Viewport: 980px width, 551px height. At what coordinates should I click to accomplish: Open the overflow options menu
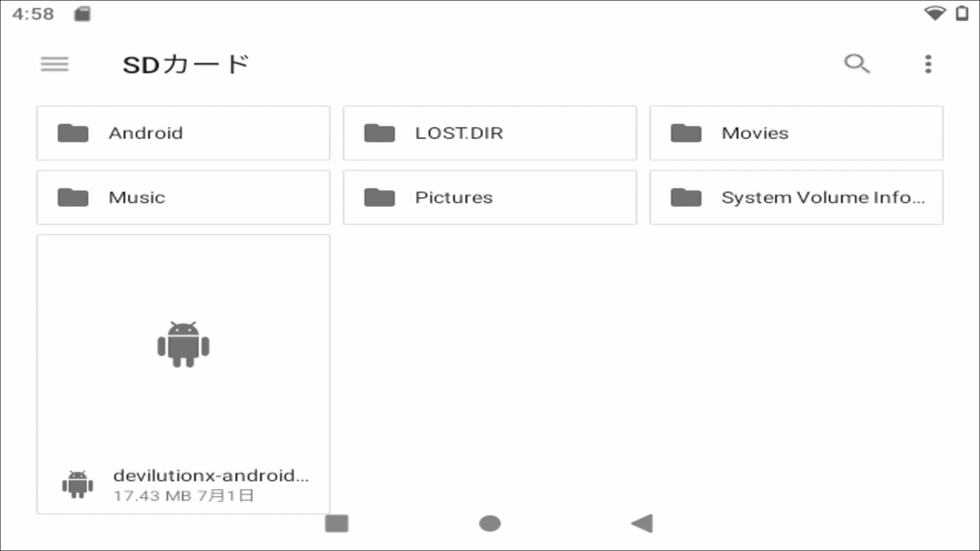[x=928, y=64]
